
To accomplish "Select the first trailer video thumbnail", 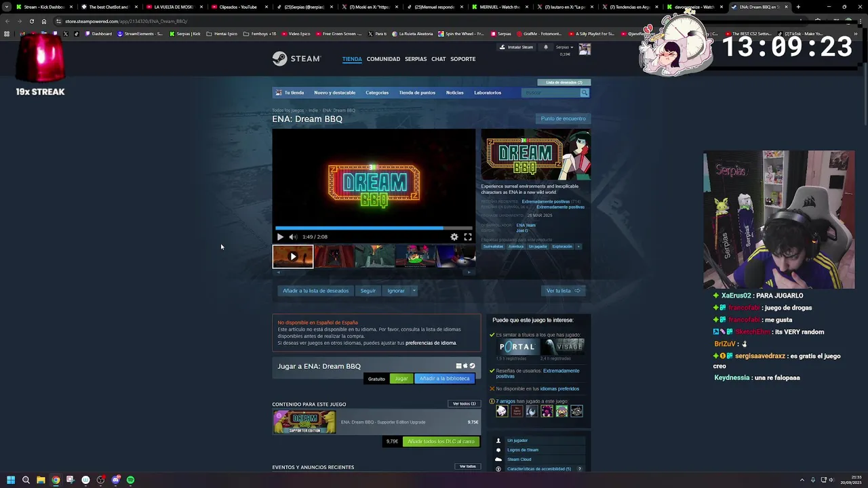I will point(293,257).
